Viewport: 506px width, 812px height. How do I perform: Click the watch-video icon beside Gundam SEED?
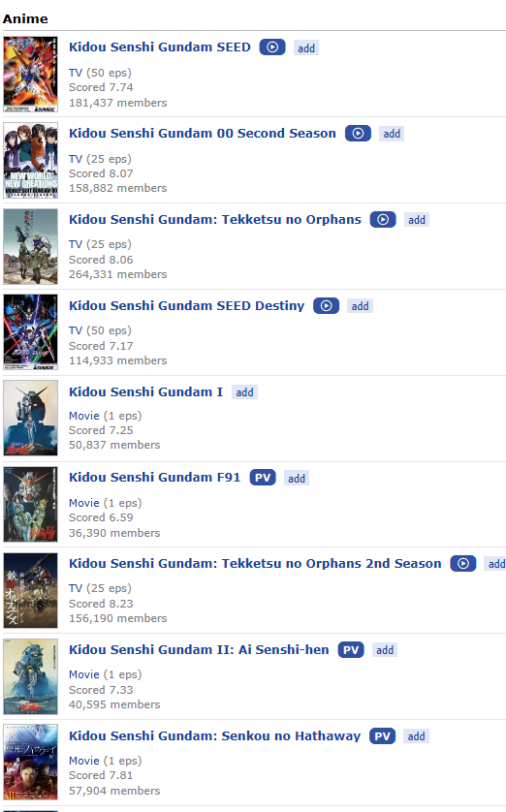[x=272, y=47]
